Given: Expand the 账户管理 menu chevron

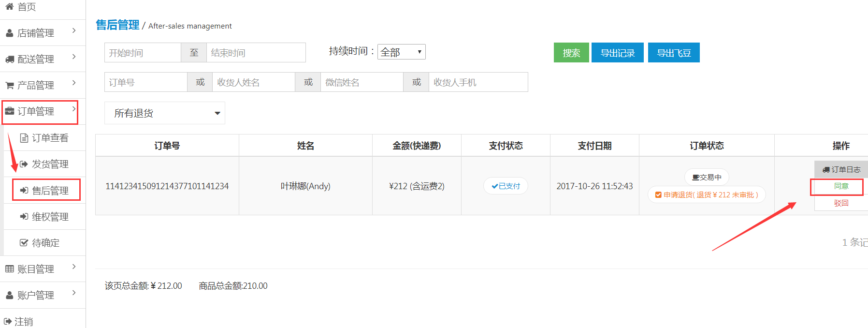Looking at the screenshot, I should (74, 293).
